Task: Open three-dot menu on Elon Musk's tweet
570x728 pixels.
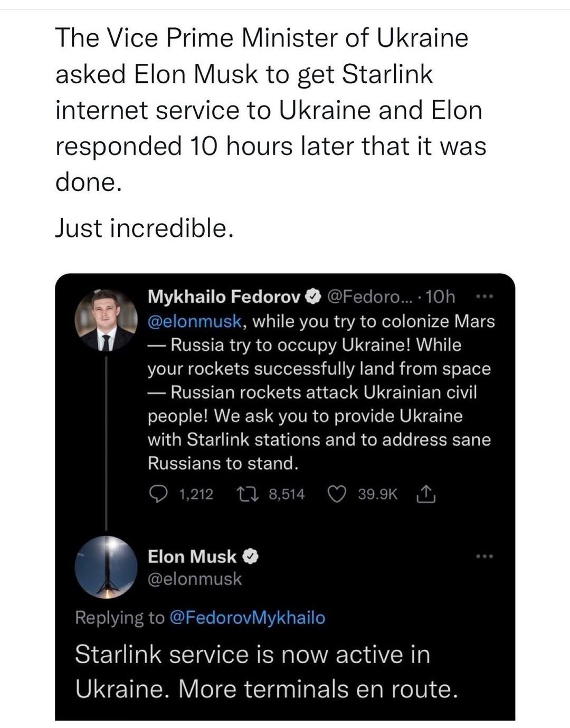Action: pos(484,556)
